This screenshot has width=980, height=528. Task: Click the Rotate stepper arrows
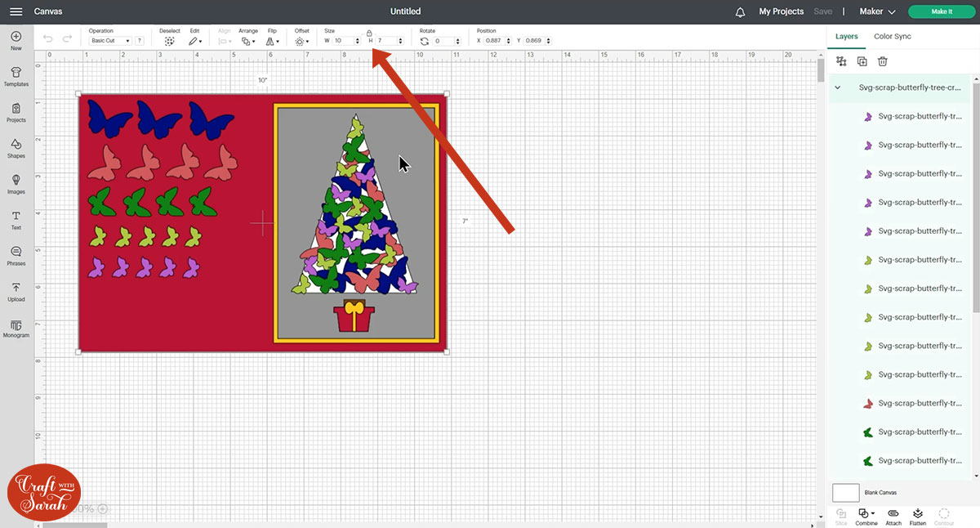tap(459, 41)
